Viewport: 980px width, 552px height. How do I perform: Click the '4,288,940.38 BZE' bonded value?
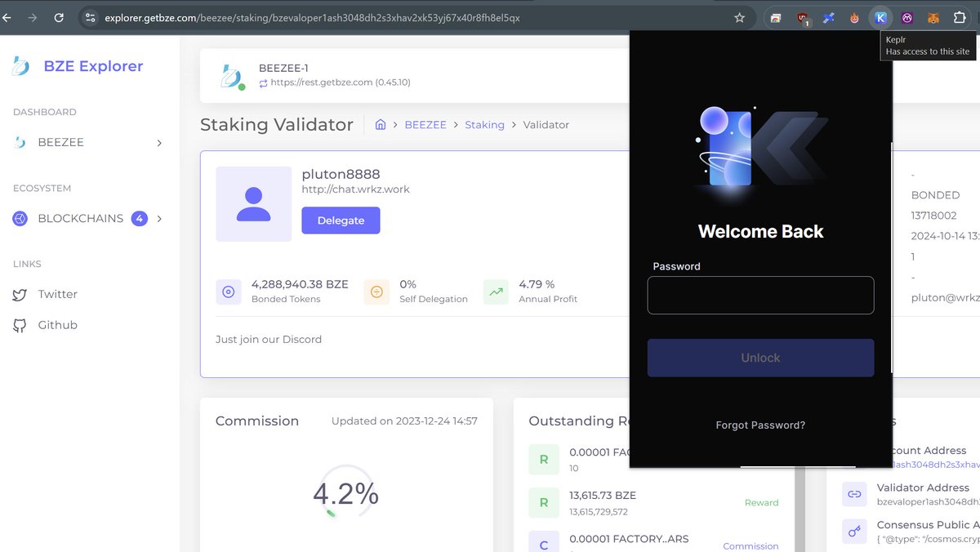coord(300,284)
